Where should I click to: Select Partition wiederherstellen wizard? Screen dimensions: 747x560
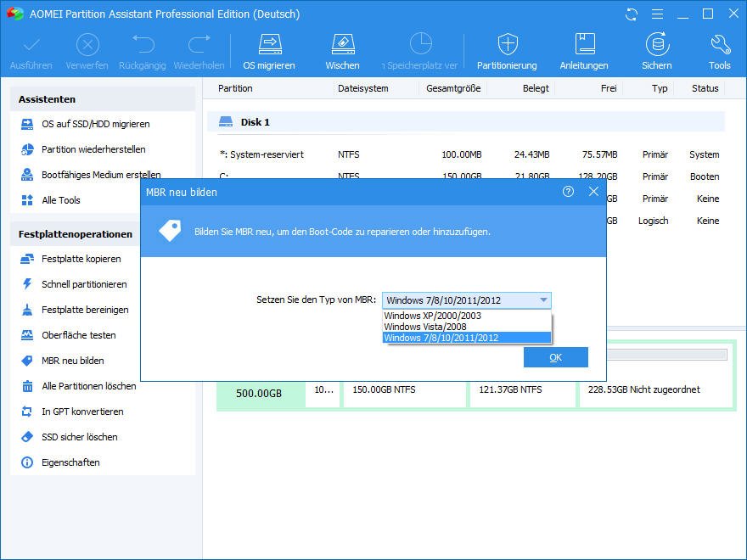click(x=93, y=149)
